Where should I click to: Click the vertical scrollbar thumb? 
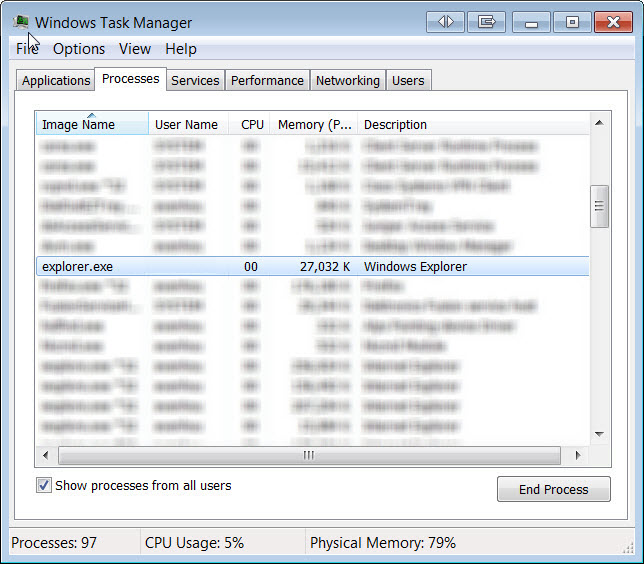pyautogui.click(x=599, y=206)
